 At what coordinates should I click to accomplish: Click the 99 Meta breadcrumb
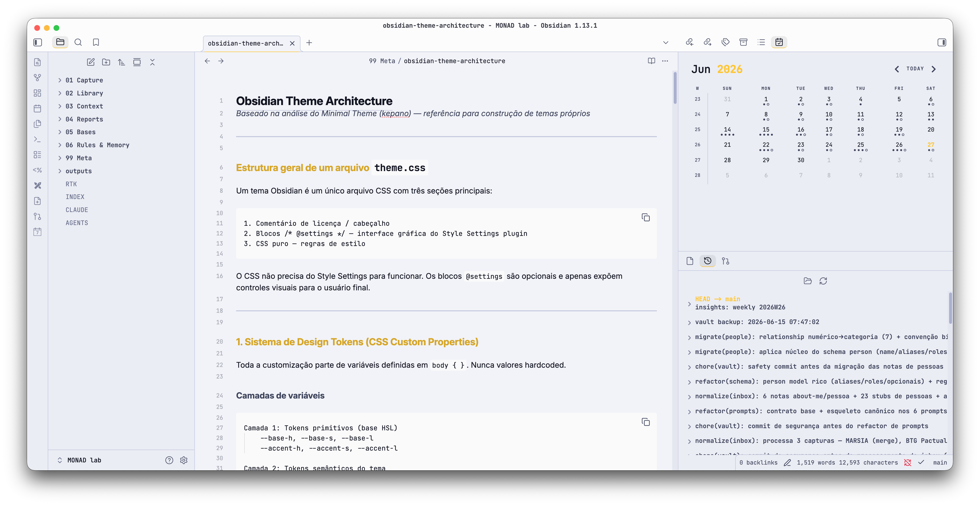tap(382, 61)
